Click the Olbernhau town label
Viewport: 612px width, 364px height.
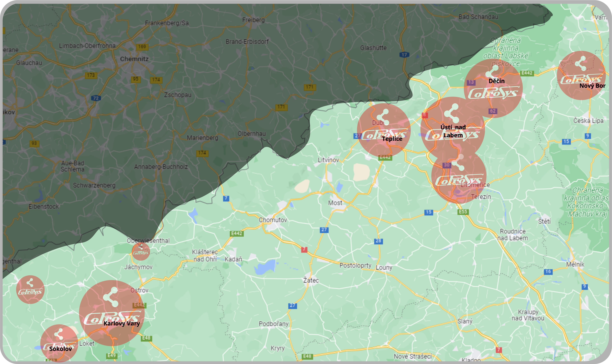pos(252,133)
